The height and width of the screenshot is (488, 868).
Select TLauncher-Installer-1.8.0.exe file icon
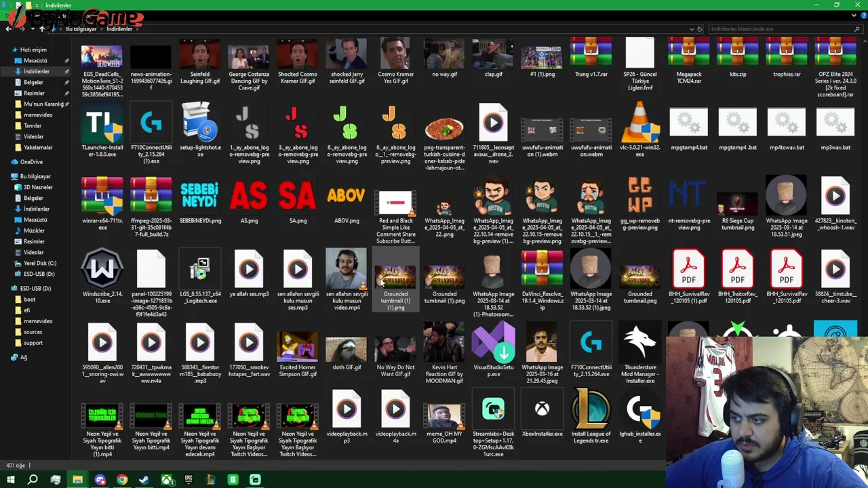pos(102,123)
